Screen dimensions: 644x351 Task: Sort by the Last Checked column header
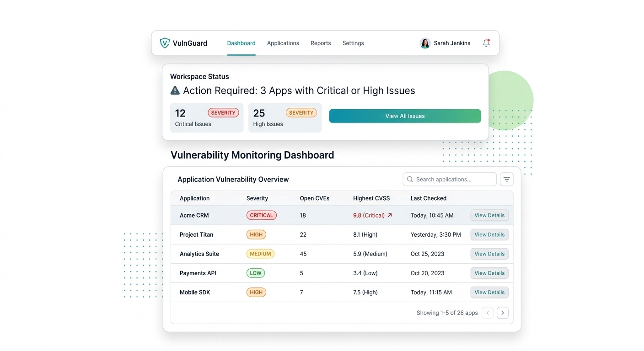[x=429, y=198]
